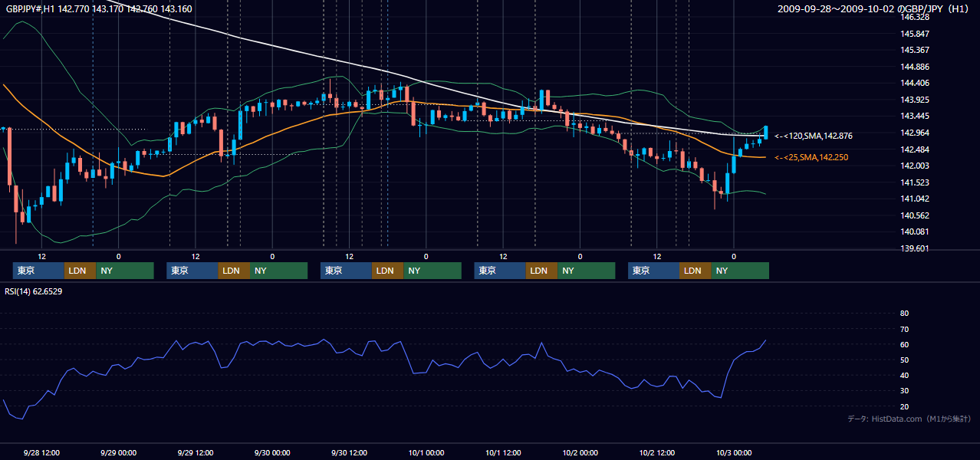
Task: Click price axis value 142.484
Action: 915,149
